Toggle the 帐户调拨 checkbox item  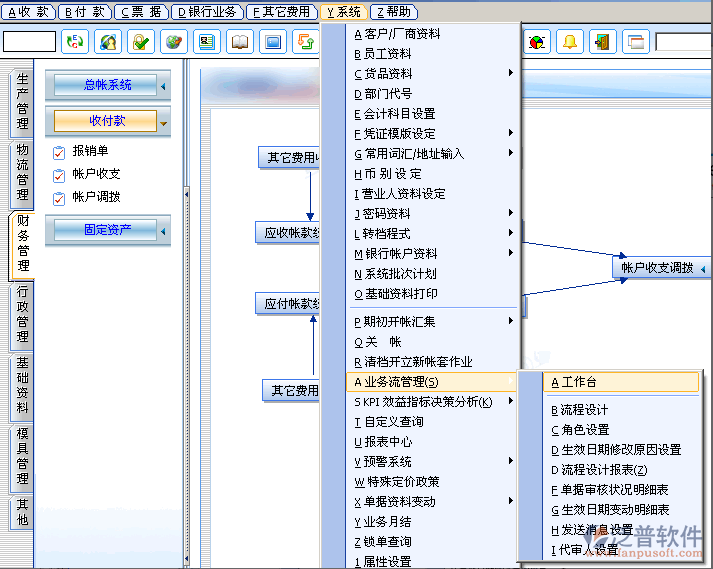[59, 197]
